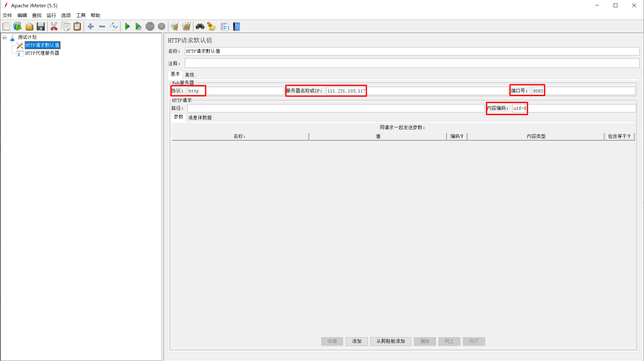Collapse all nodes with the minus icon

tap(102, 27)
